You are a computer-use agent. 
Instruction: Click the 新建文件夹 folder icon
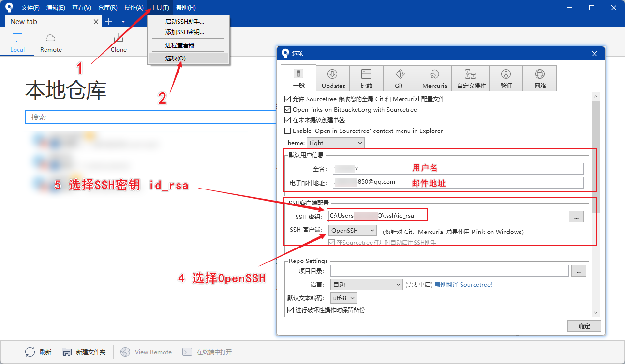[67, 352]
